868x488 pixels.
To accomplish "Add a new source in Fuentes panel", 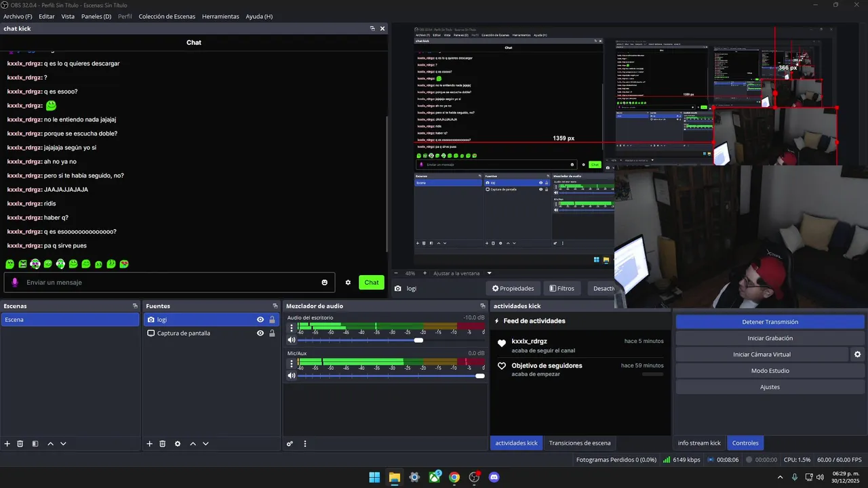I will click(149, 444).
